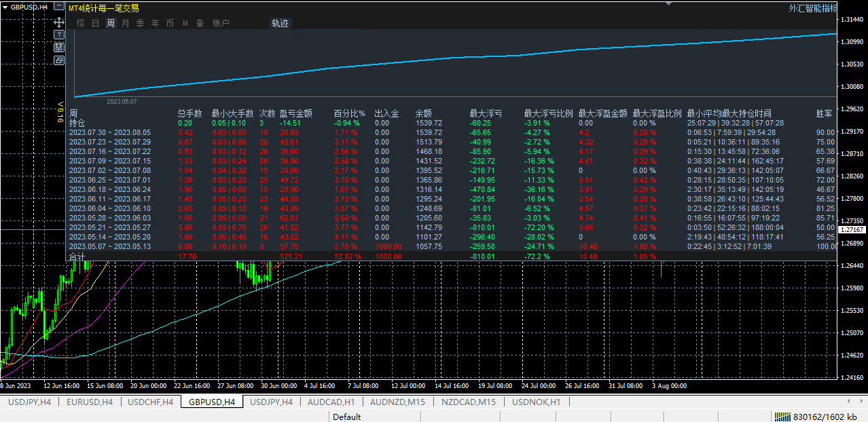The height and width of the screenshot is (422, 868).
Task: Click the V6.16 version label
Action: coord(60,112)
